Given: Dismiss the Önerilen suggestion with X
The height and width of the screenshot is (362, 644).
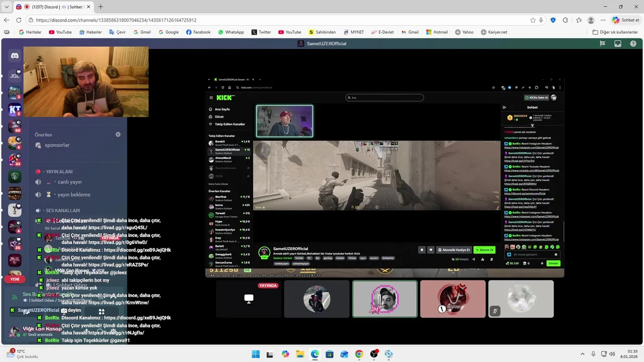Looking at the screenshot, I should coord(118,135).
